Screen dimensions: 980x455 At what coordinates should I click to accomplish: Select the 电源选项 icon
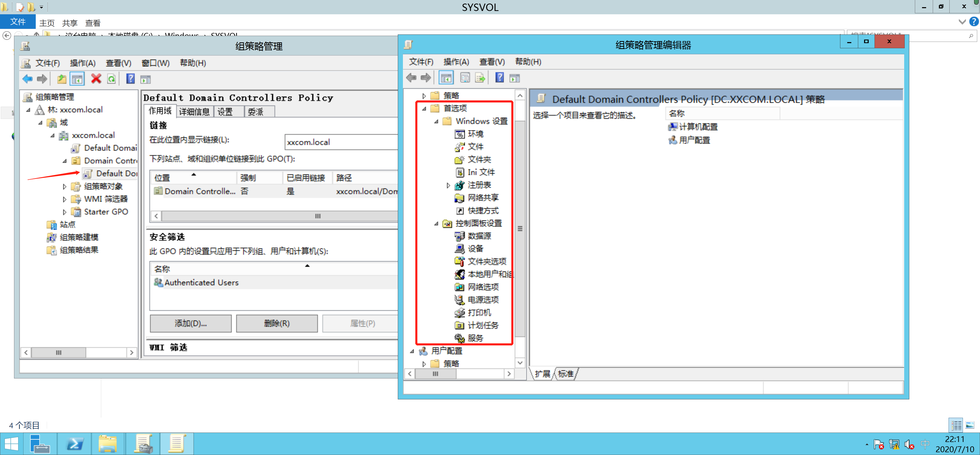460,300
